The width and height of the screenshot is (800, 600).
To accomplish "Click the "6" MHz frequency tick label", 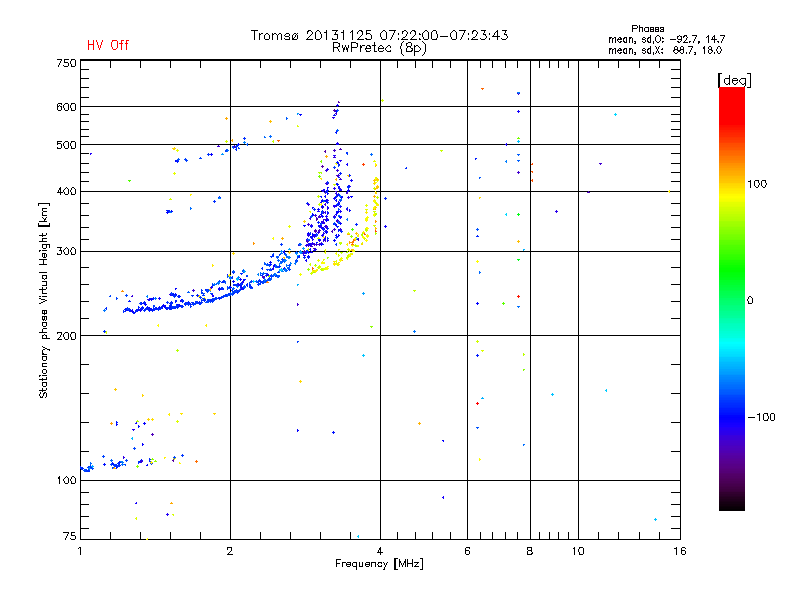I will point(467,551).
